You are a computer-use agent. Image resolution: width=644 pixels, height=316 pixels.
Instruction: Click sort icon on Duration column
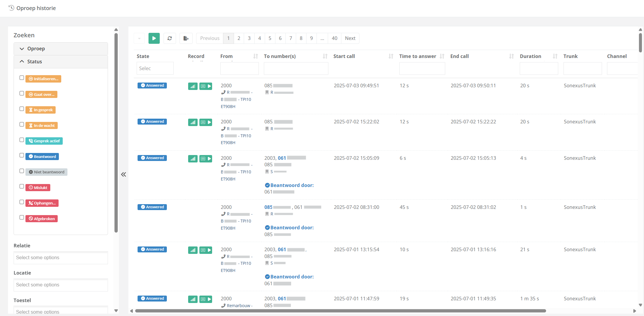pos(555,56)
